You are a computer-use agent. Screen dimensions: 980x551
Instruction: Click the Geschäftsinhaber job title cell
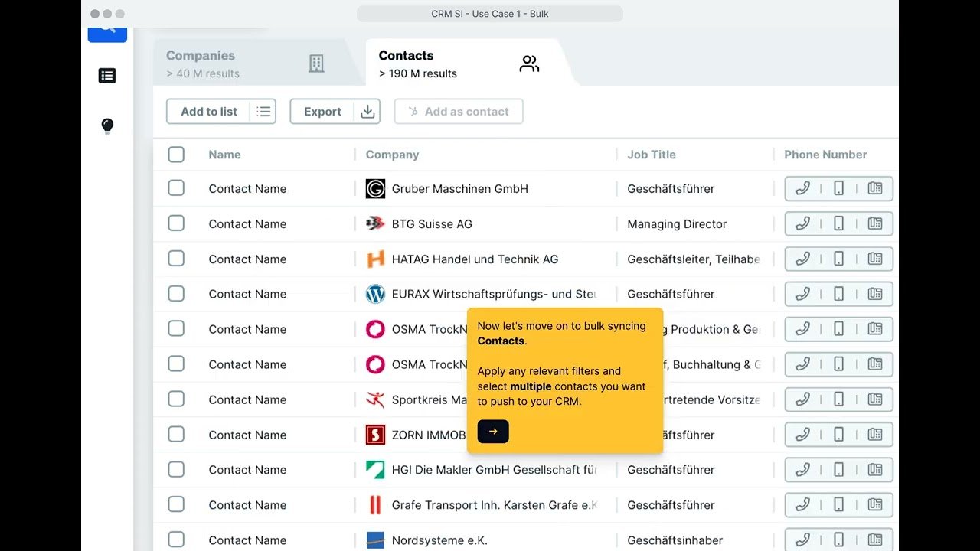[675, 540]
